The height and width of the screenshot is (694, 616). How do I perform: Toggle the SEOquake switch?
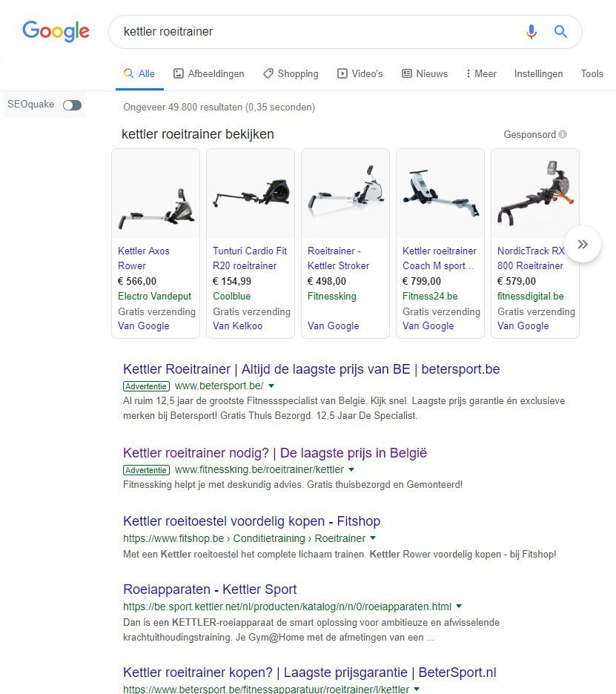pyautogui.click(x=72, y=105)
